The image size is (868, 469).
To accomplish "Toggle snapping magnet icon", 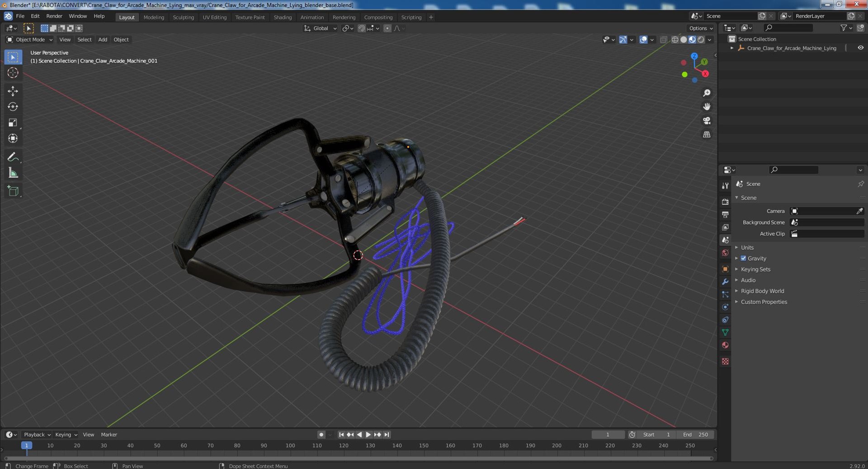I will click(x=361, y=28).
